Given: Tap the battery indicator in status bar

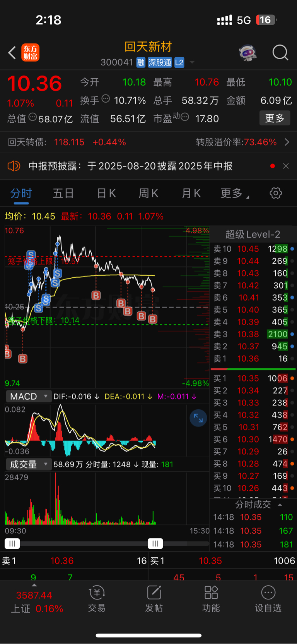Looking at the screenshot, I should (x=266, y=20).
